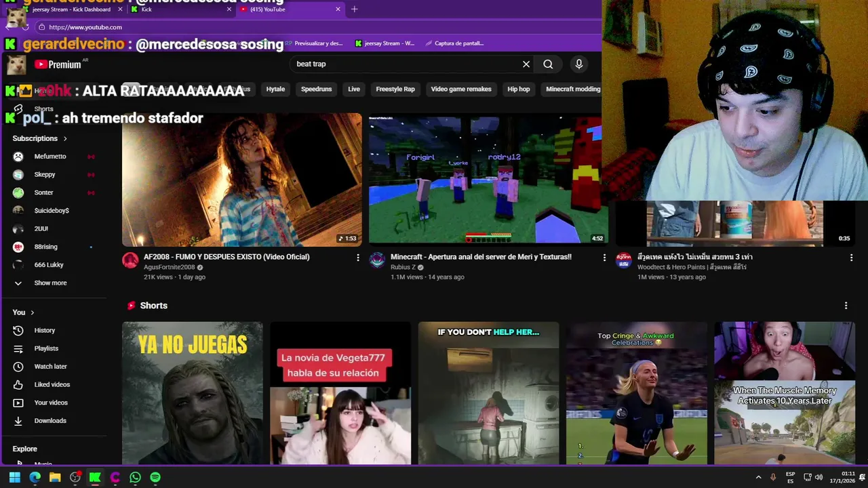The image size is (868, 488).
Task: Play the Minecraft Apertura anal video thumbnail
Action: point(488,180)
